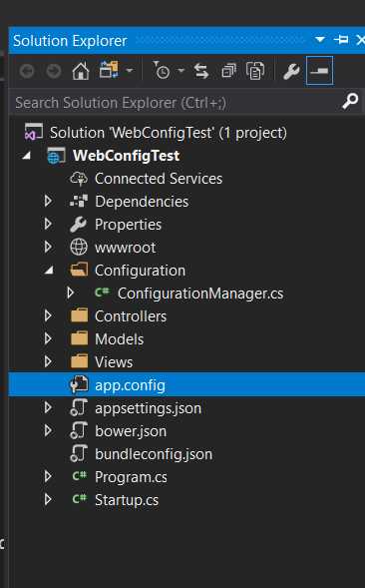Toggle the Preview Selected Items button
Screen dimensions: 365x588
tap(319, 71)
